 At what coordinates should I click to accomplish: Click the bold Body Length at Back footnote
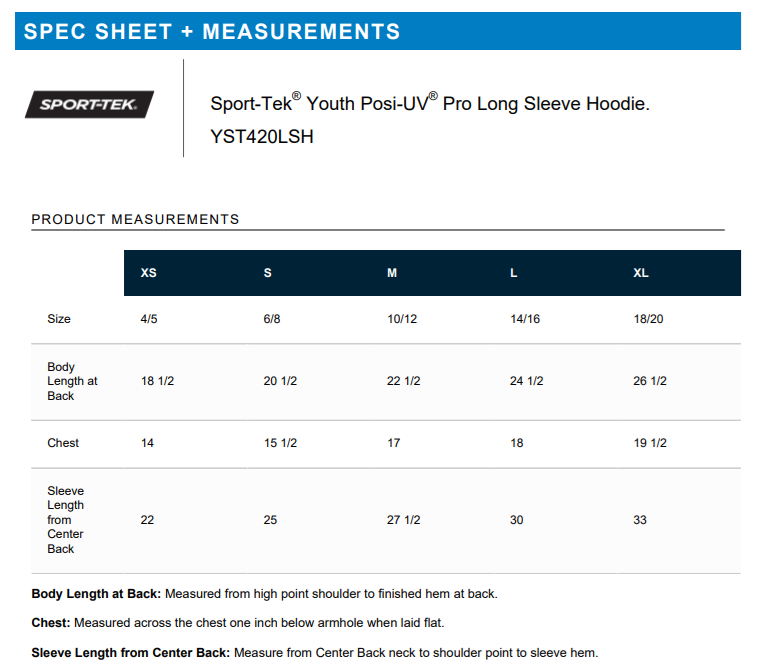[x=96, y=594]
